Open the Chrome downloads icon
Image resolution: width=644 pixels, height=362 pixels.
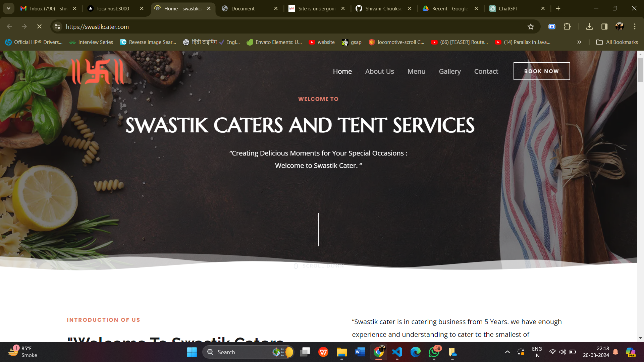pos(589,26)
